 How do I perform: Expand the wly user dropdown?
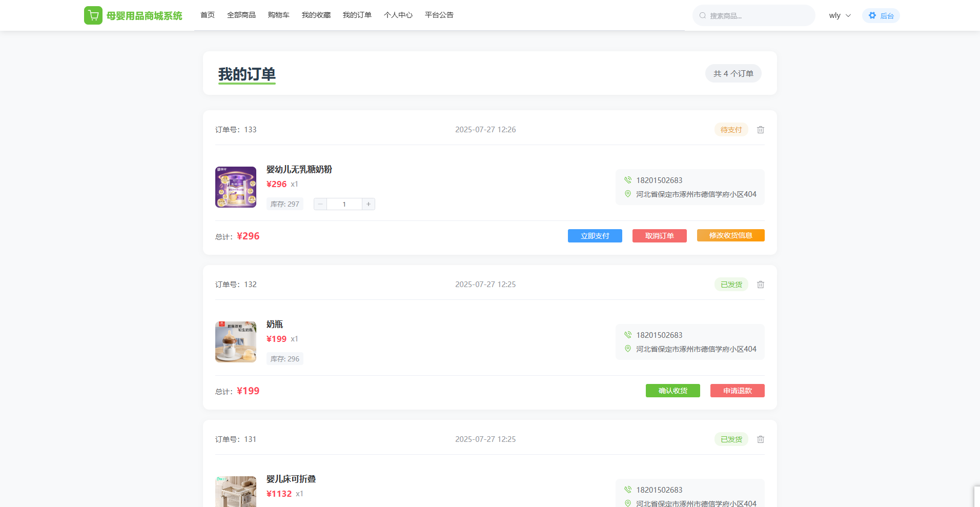[840, 15]
